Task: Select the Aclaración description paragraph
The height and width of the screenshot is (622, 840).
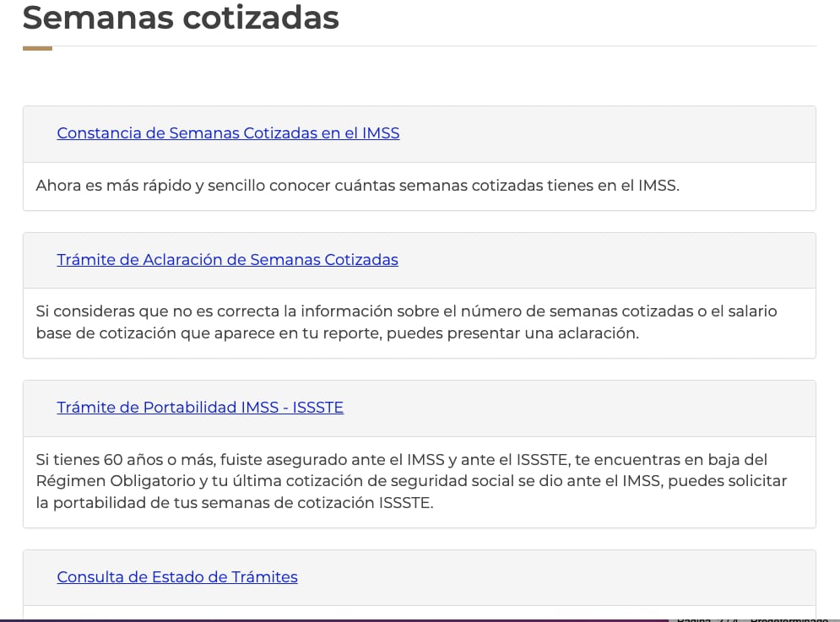Action: pos(405,322)
